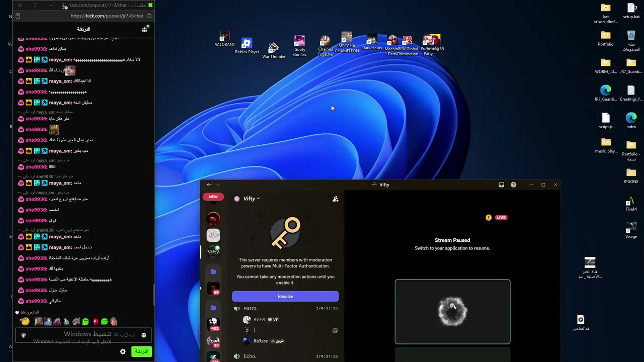644x362 pixels.
Task: Click the Discord back arrow in title bar
Action: [209, 185]
